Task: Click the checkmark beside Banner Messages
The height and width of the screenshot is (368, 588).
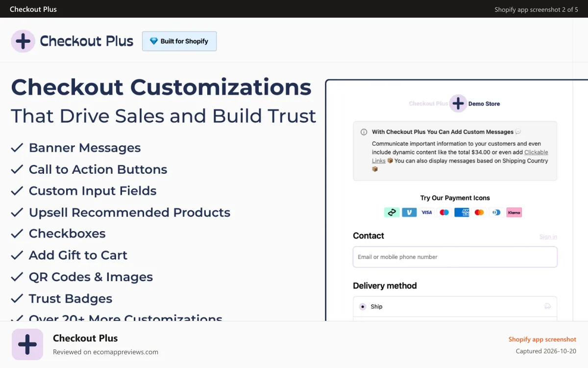Action: pos(17,148)
